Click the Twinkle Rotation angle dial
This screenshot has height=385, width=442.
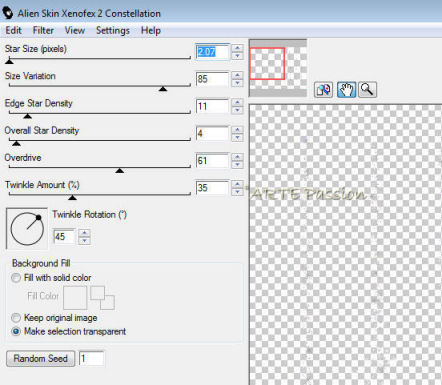click(x=27, y=229)
